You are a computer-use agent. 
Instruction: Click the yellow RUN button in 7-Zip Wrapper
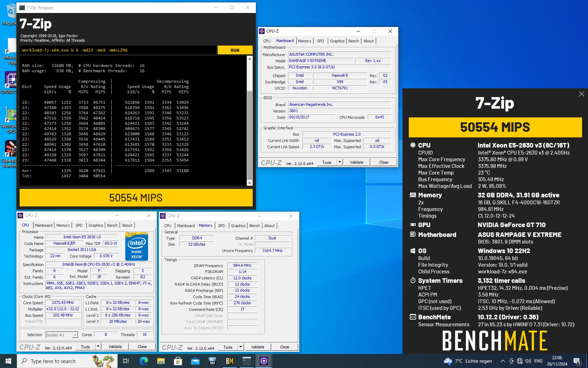235,50
